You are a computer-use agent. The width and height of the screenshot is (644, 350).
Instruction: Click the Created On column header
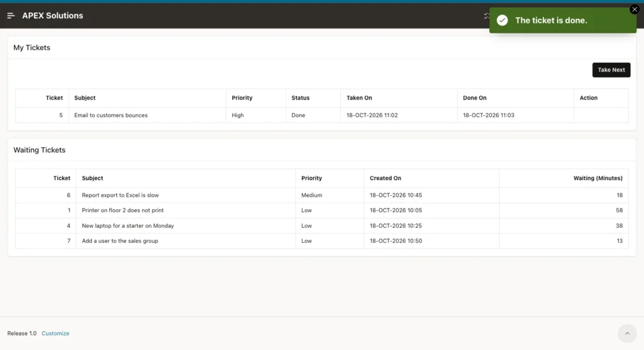coord(386,178)
